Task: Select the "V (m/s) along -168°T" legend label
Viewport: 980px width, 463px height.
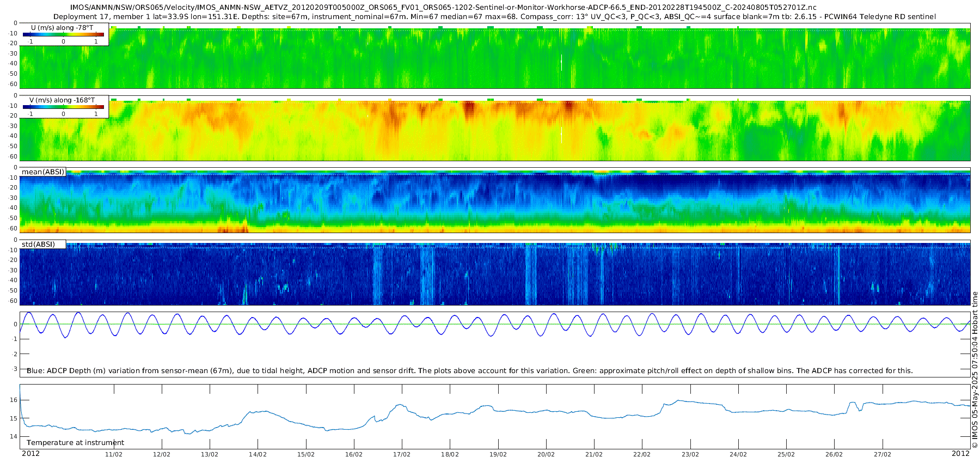Action: pos(62,100)
